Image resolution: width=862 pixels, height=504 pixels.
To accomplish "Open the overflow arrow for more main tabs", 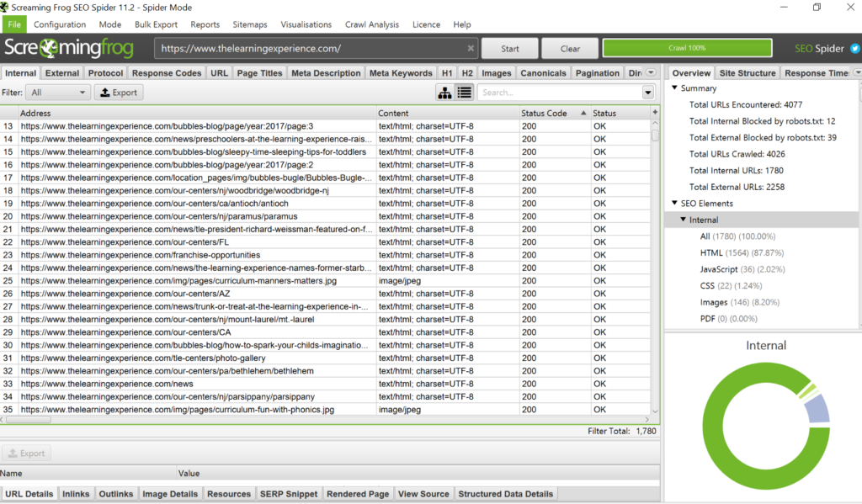I will pyautogui.click(x=651, y=72).
